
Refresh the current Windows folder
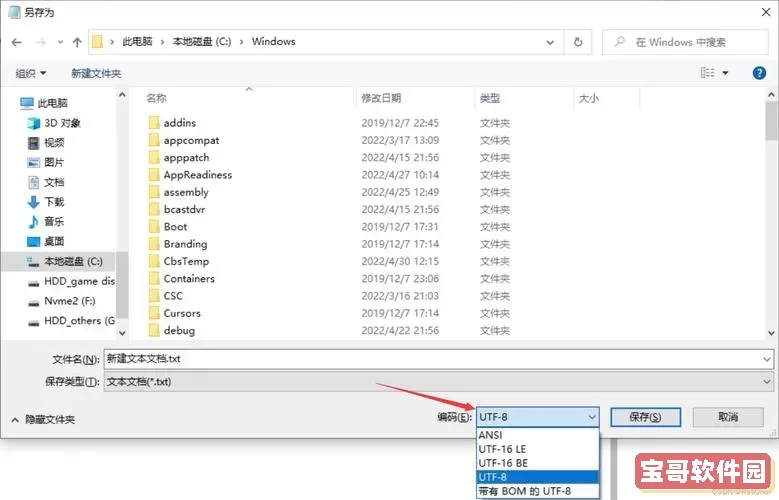point(578,42)
